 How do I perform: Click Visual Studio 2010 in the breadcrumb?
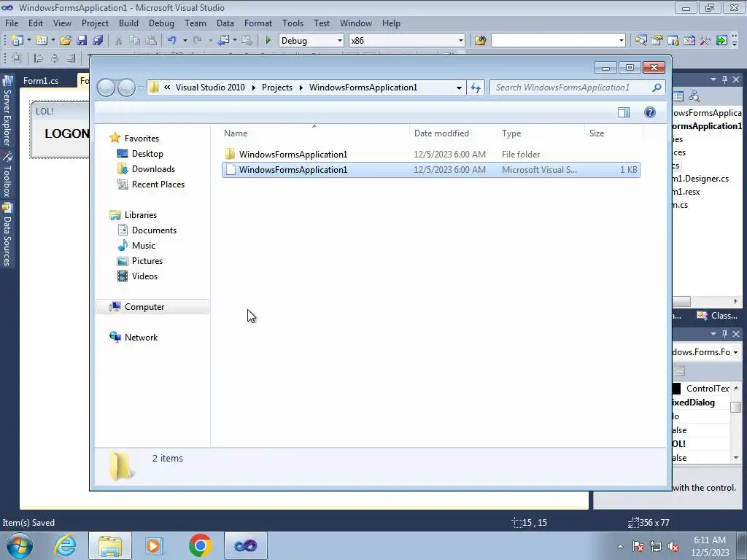(210, 87)
